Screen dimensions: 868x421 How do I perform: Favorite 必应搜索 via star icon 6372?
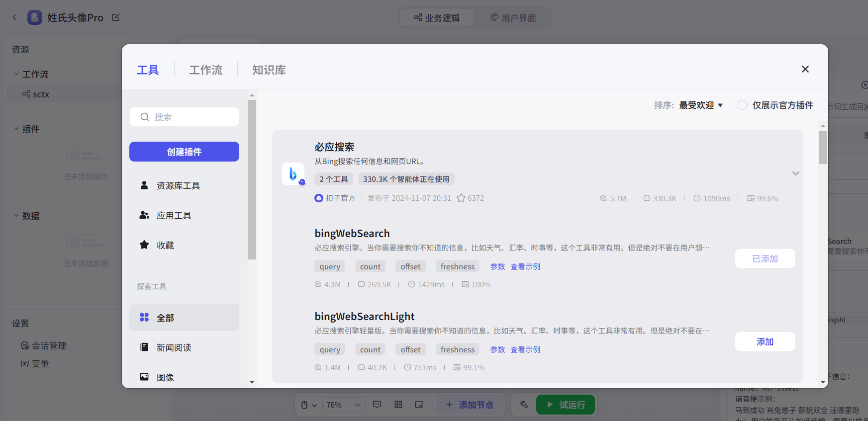coord(461,198)
